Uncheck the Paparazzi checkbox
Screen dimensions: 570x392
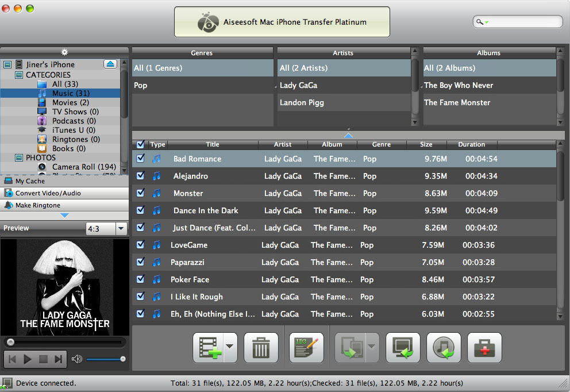[x=140, y=262]
